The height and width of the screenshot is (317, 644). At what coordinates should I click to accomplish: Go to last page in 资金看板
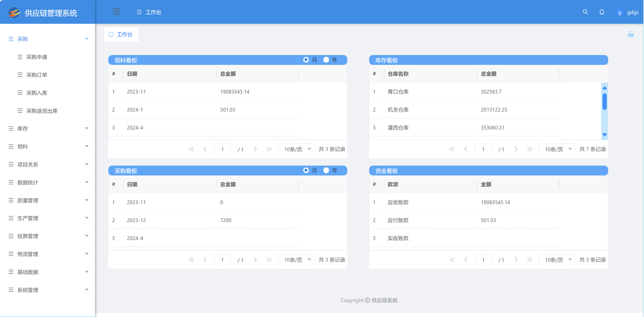coord(529,260)
